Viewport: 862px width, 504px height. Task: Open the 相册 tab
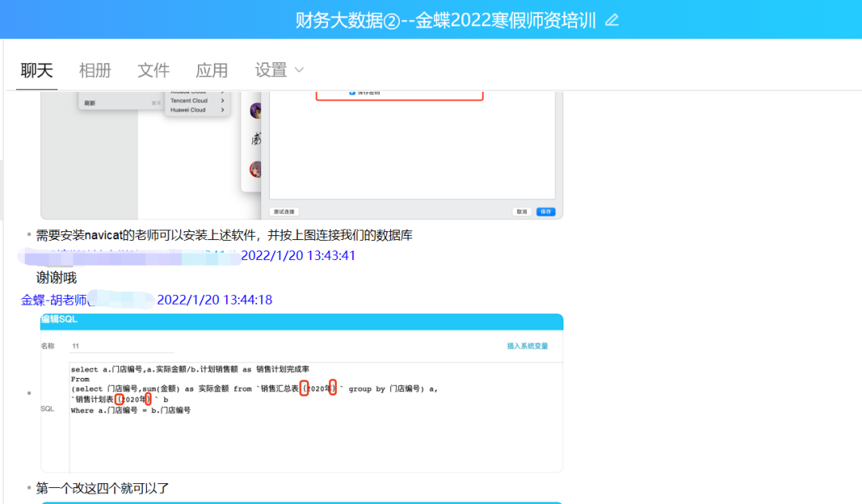point(95,70)
